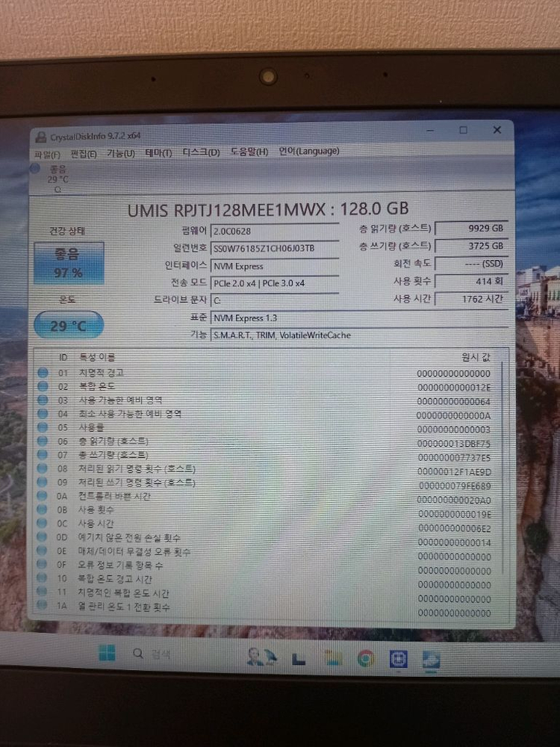Click the CrystalDiskInfo title bar icon
Screen dimensions: 560x747
[41, 137]
